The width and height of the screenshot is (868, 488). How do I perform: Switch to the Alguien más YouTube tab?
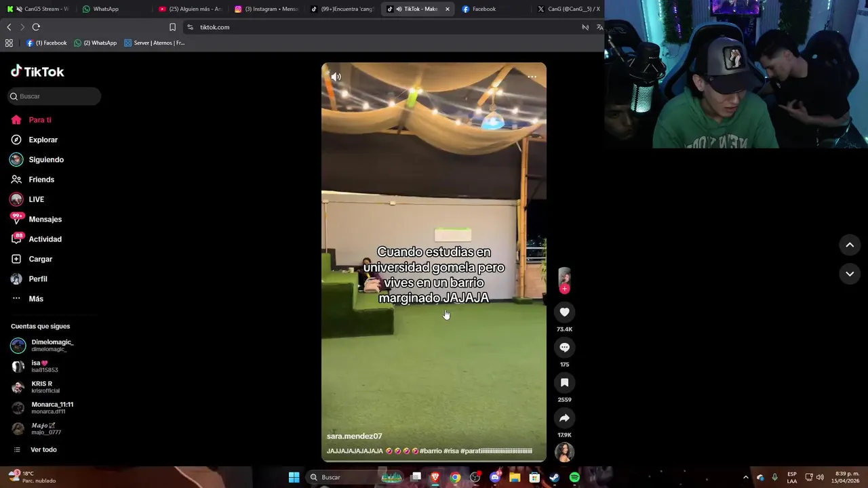[191, 9]
